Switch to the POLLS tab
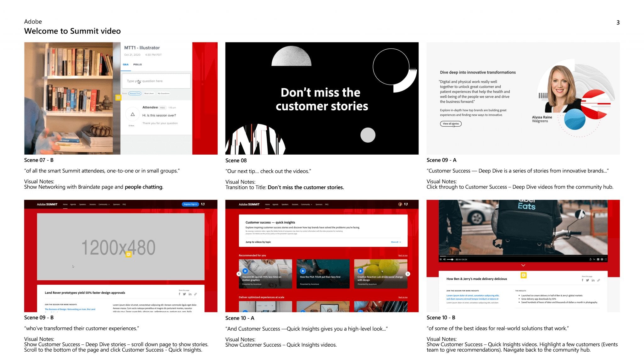 tap(137, 64)
